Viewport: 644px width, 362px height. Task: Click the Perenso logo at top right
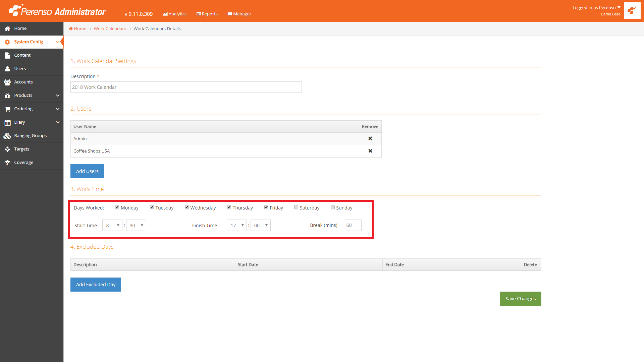[x=632, y=11]
